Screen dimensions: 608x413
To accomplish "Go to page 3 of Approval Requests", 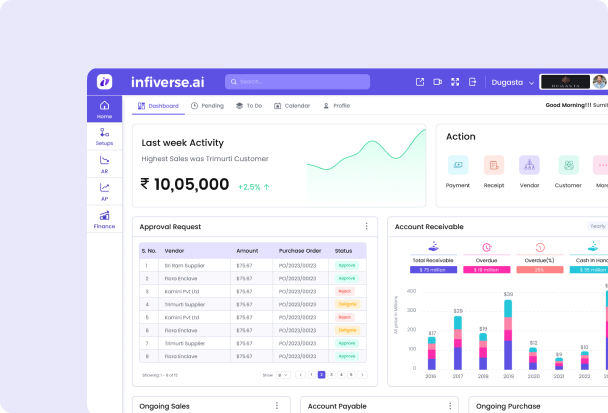I will 330,375.
